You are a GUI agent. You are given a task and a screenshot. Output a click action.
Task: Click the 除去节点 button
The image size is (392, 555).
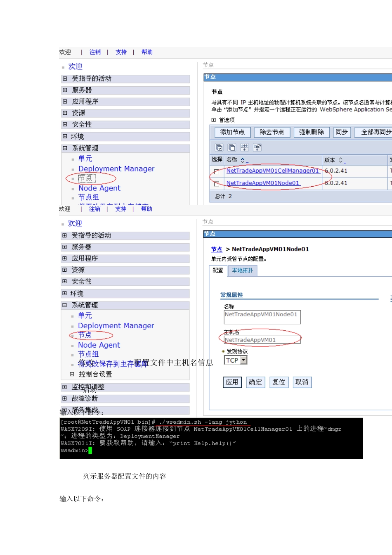pyautogui.click(x=272, y=132)
